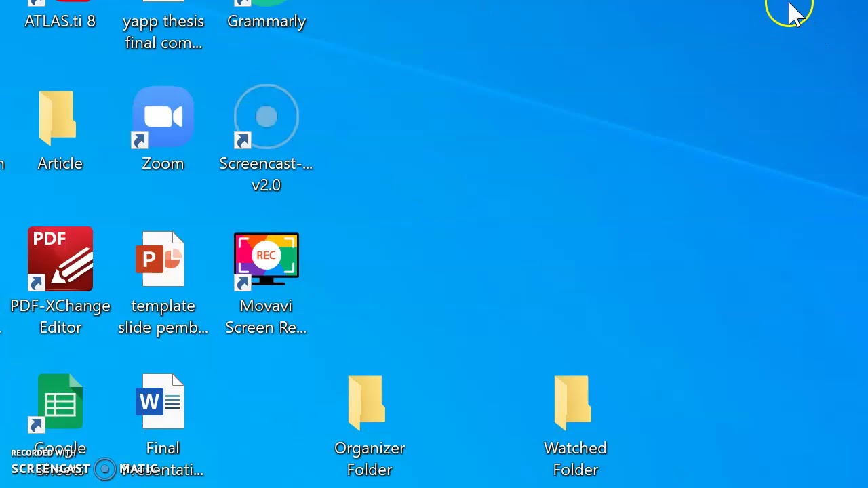Image resolution: width=868 pixels, height=488 pixels.
Task: Click the Watched Folder label text
Action: (x=575, y=459)
